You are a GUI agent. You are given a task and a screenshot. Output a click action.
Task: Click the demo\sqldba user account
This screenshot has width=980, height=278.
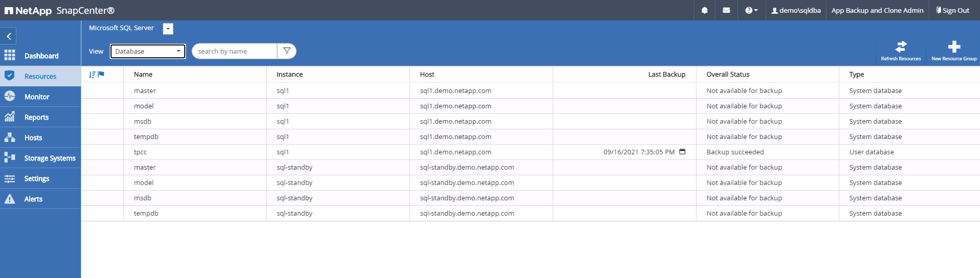point(796,10)
